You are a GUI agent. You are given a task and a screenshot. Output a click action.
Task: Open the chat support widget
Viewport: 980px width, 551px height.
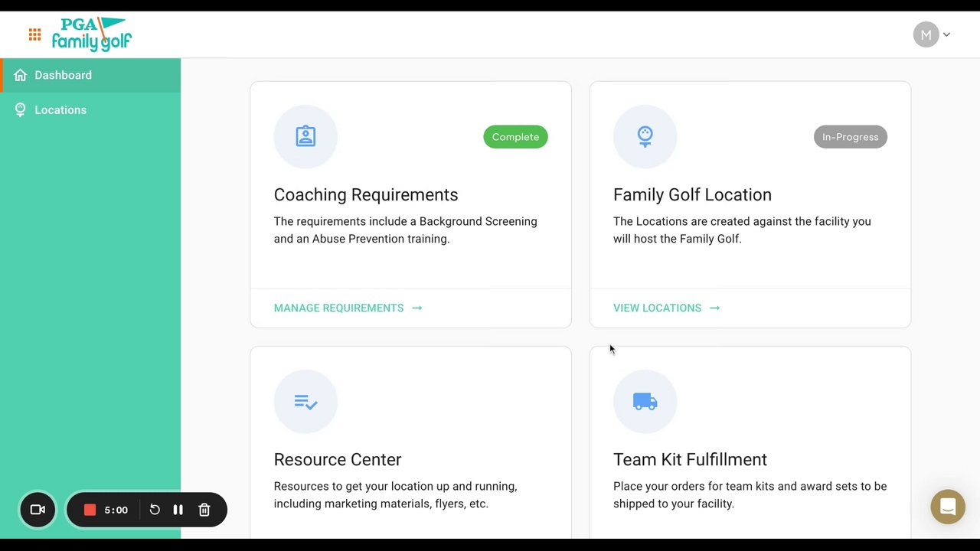pos(948,507)
